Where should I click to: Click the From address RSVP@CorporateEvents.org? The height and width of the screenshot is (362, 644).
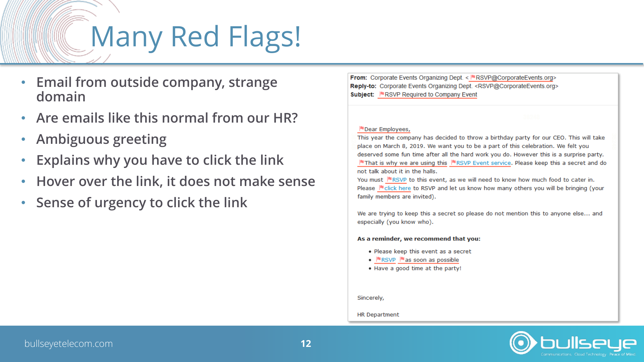point(514,78)
